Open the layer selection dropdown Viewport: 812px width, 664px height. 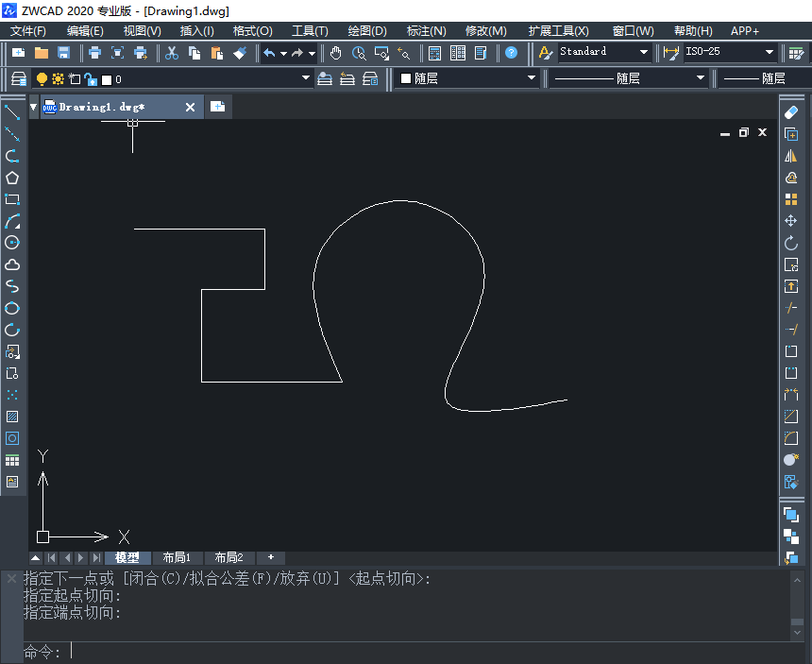pos(304,79)
